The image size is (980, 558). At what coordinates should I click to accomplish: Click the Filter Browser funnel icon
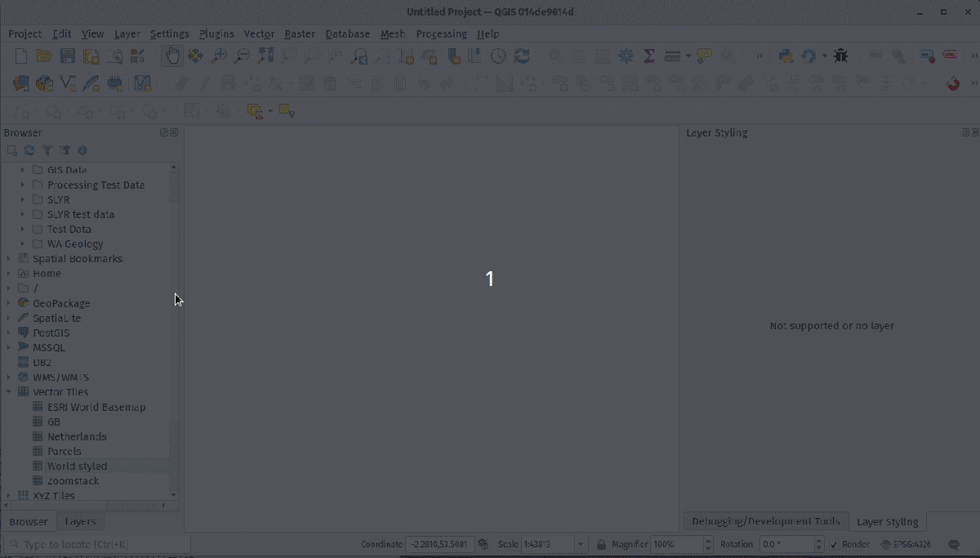[x=47, y=150]
